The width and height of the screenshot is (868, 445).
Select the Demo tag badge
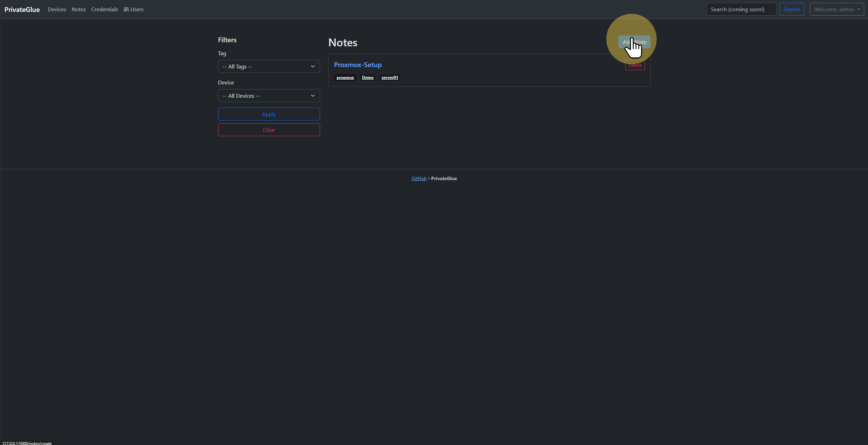tap(367, 78)
